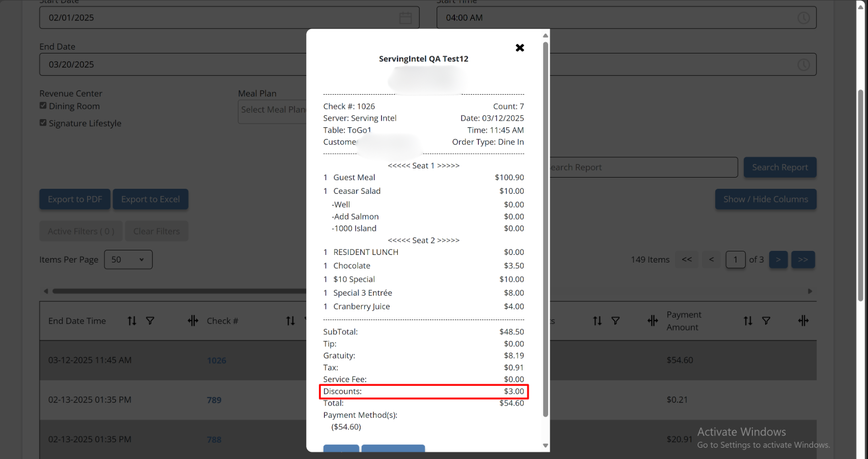Uncheck the Dining Room checkbox
Image resolution: width=868 pixels, height=459 pixels.
43,106
